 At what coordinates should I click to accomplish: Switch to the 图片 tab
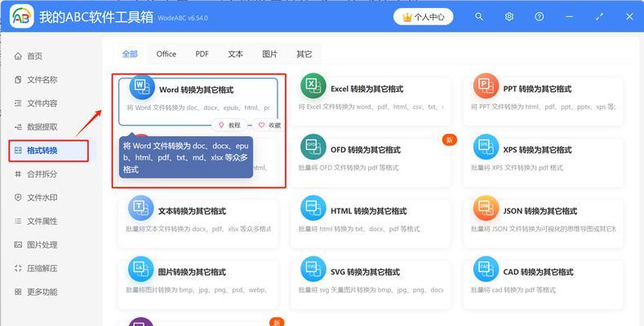tap(270, 54)
